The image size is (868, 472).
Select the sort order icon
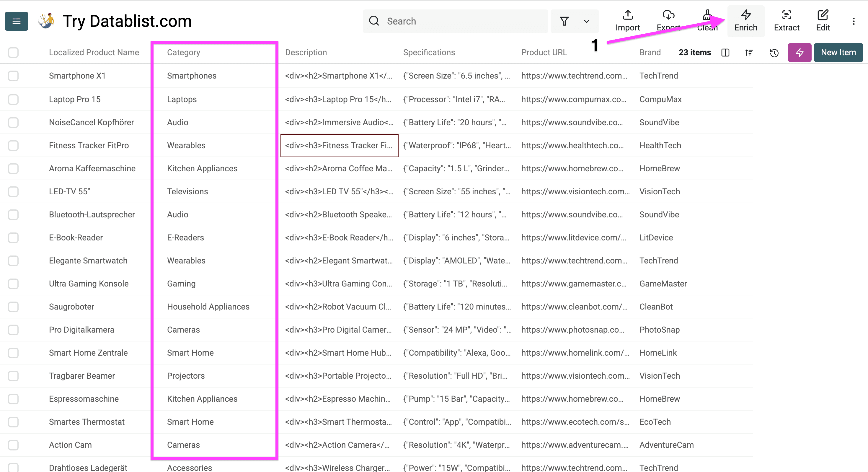749,53
